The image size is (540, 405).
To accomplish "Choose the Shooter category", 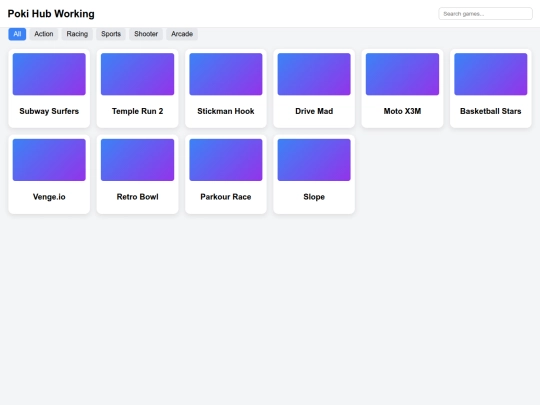I will click(146, 34).
